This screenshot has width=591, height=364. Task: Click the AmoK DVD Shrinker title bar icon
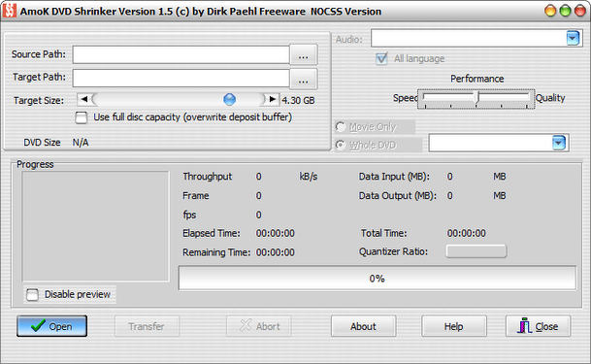tap(9, 11)
